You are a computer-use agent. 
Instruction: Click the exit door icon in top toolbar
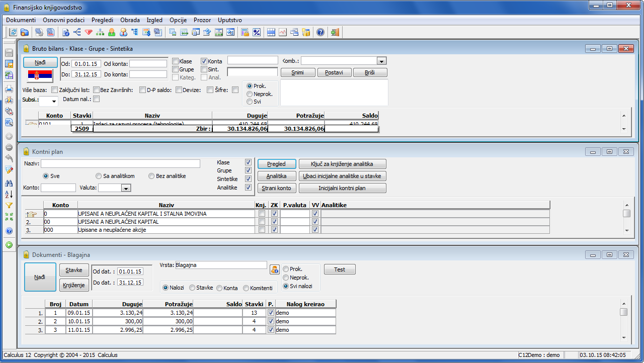pyautogui.click(x=335, y=33)
